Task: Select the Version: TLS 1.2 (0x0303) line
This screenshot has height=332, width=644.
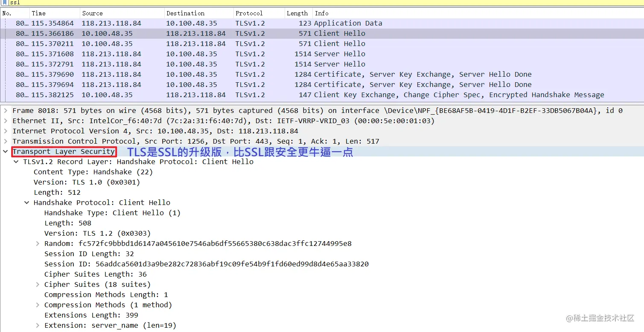Action: click(x=97, y=234)
